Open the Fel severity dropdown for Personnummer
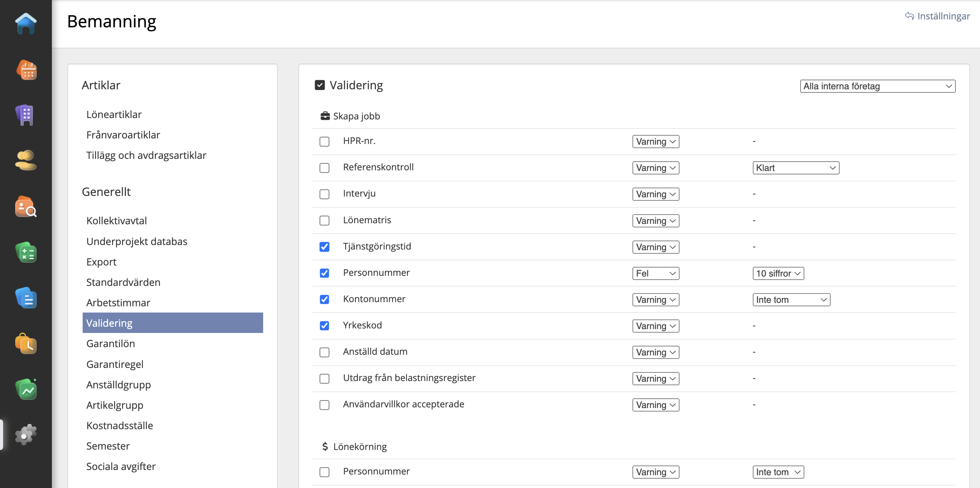Screen dimensions: 980x488 (x=655, y=273)
